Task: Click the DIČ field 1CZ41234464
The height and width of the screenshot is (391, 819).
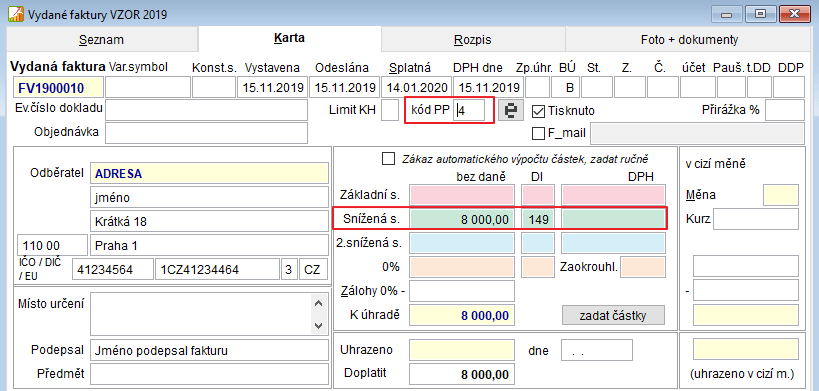Action: click(217, 269)
